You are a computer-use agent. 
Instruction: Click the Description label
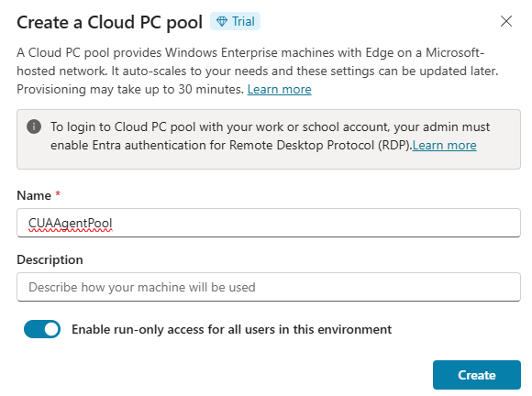[x=50, y=259]
